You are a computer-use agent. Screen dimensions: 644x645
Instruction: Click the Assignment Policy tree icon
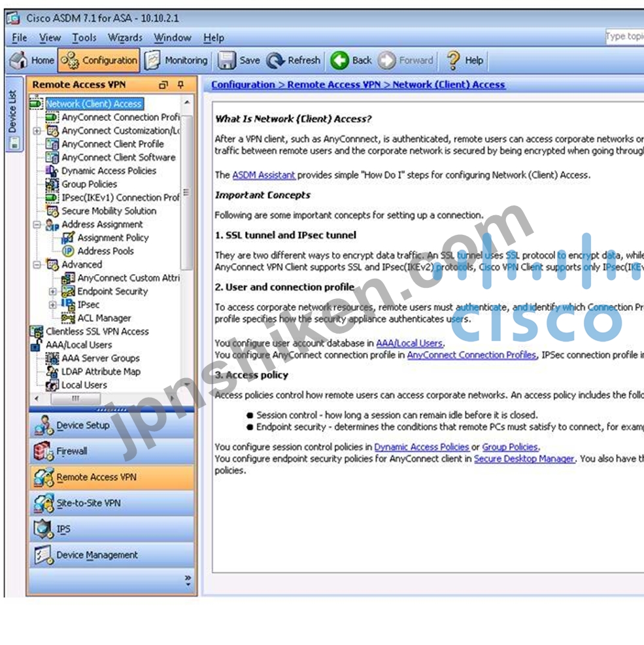68,237
